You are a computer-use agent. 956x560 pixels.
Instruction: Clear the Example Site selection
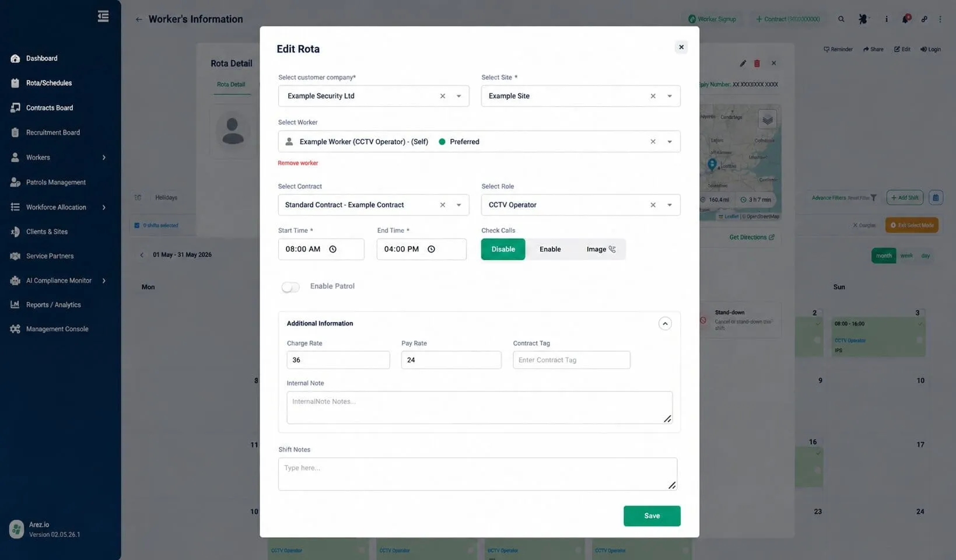pos(653,96)
